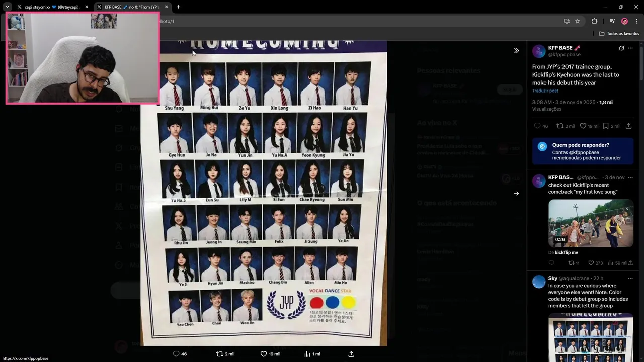Switch to the capi staycmixx tab
The width and height of the screenshot is (644, 362).
tap(52, 7)
